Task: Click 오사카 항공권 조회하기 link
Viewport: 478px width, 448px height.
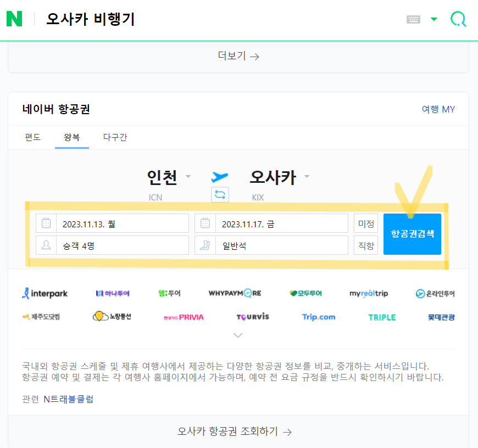Action: [x=235, y=431]
